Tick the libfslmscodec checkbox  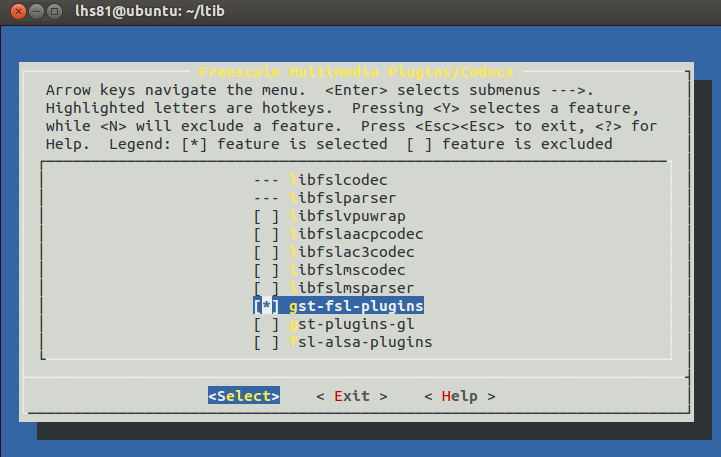[266, 270]
